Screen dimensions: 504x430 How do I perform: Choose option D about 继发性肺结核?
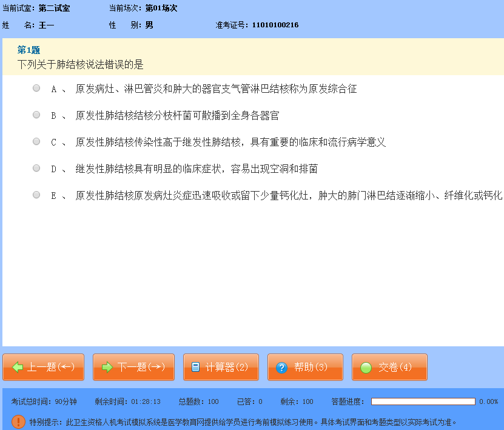36,169
